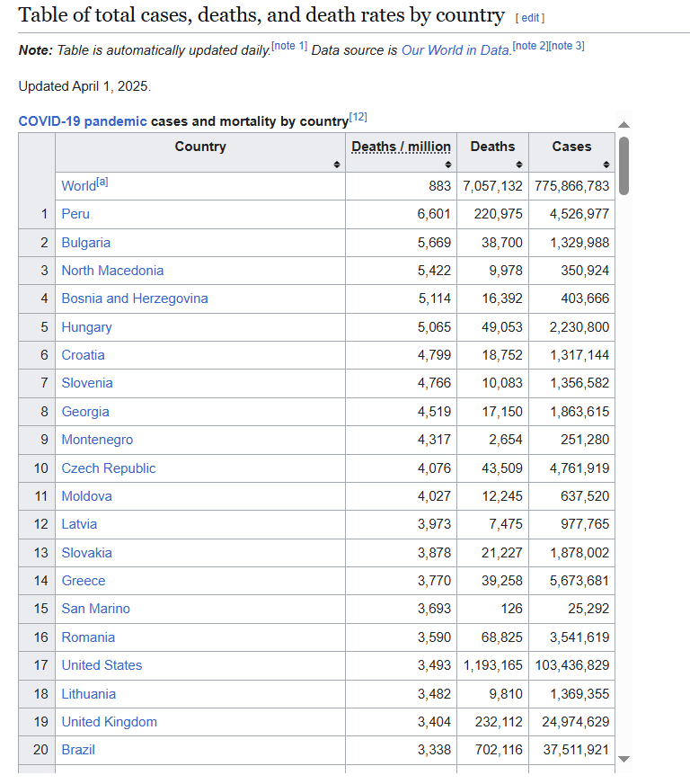
Task: Open the Latvia country link
Action: (79, 524)
